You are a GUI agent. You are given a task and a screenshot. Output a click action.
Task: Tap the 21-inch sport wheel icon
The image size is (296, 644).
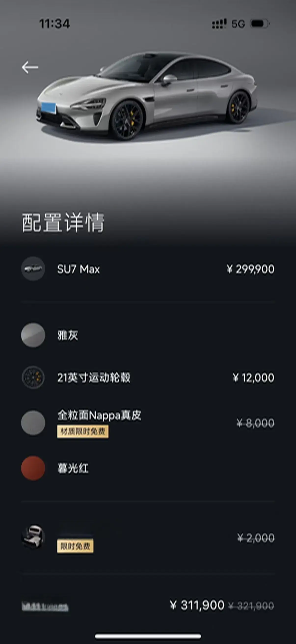[x=33, y=377]
